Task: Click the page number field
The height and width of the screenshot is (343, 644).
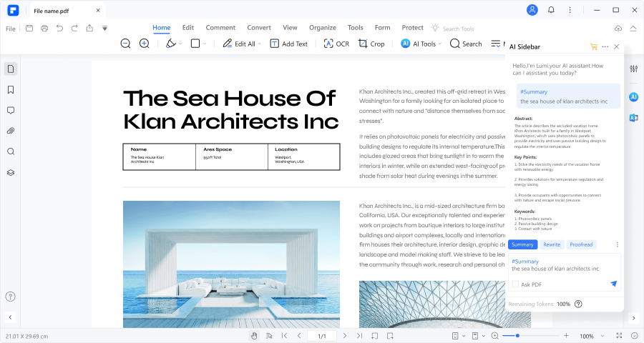Action: point(322,336)
